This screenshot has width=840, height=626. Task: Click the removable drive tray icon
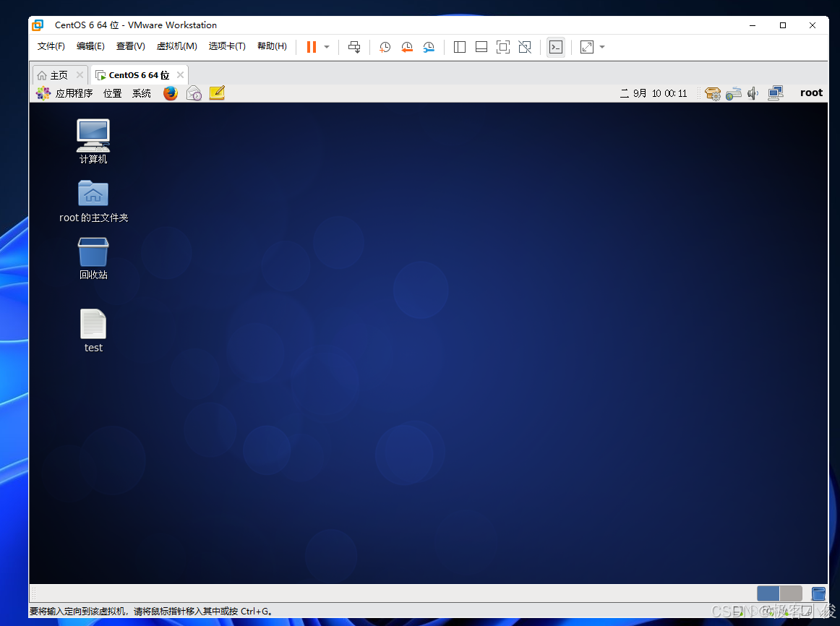tap(734, 94)
